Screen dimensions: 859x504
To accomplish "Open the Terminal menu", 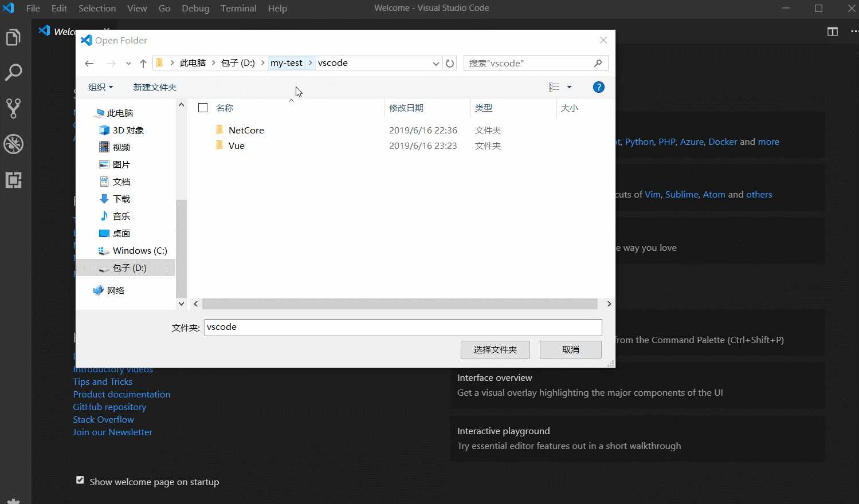I will tap(238, 8).
